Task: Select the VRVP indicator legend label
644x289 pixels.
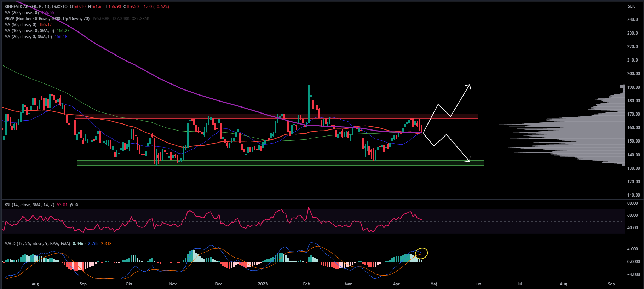Action: tap(47, 19)
